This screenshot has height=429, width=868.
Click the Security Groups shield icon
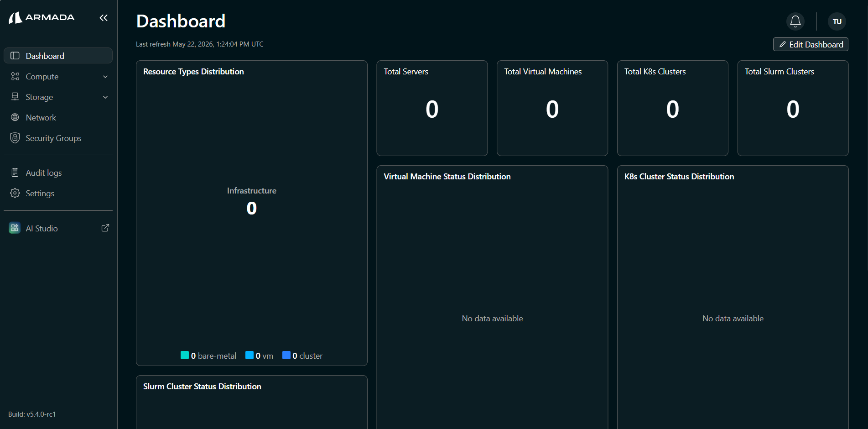[15, 138]
